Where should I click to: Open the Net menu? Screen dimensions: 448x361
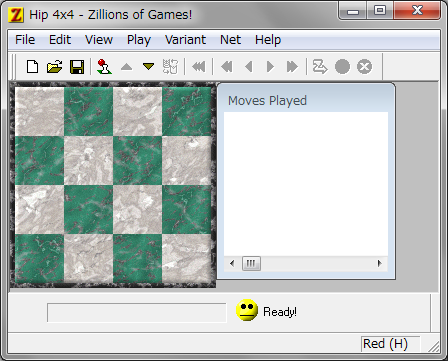(230, 40)
